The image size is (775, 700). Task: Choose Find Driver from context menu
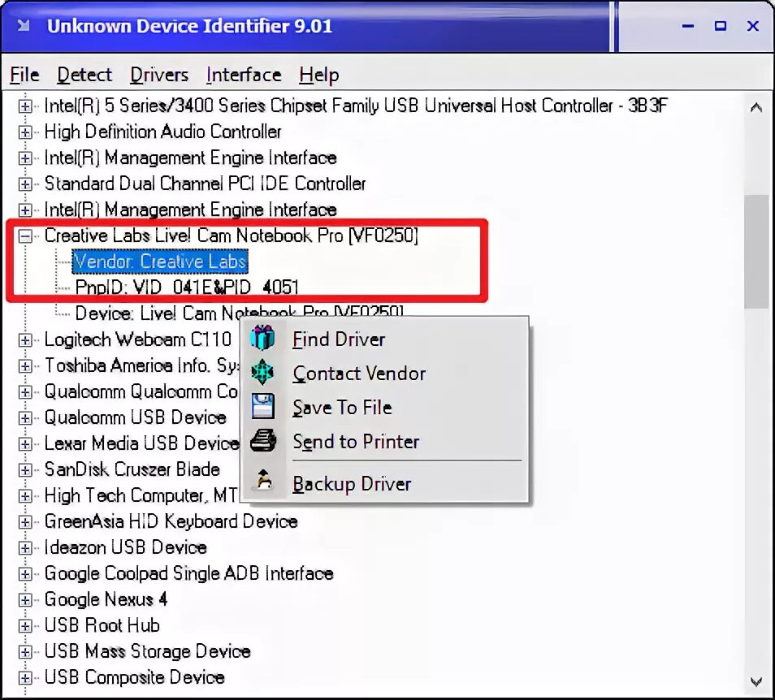click(384, 339)
